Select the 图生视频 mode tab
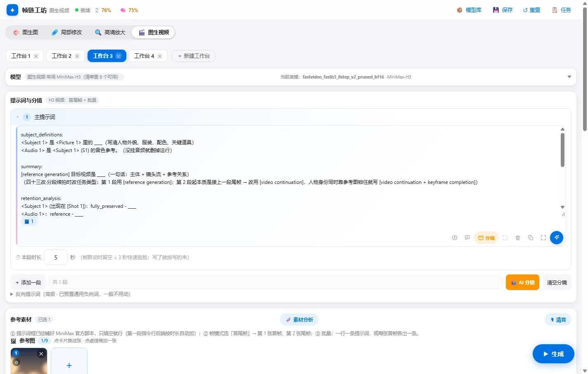The image size is (588, 374). pos(154,32)
